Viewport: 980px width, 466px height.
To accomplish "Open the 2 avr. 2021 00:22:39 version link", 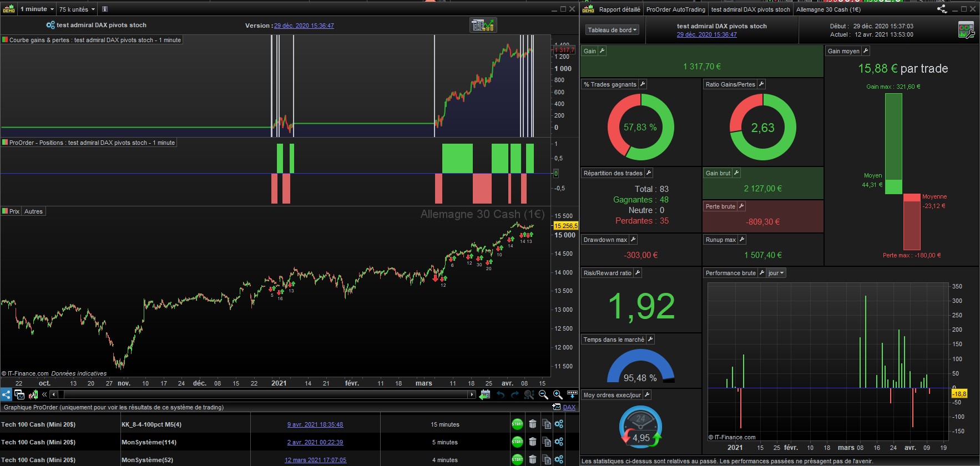I will [315, 442].
